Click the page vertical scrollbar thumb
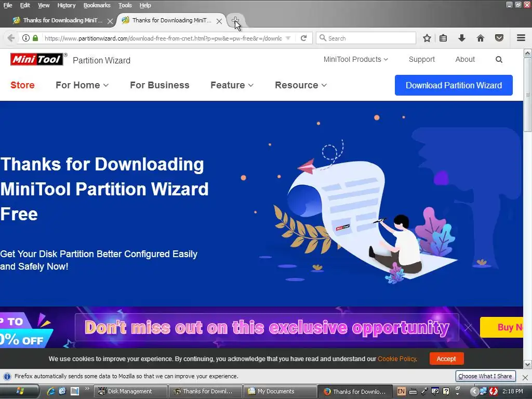 (527, 95)
